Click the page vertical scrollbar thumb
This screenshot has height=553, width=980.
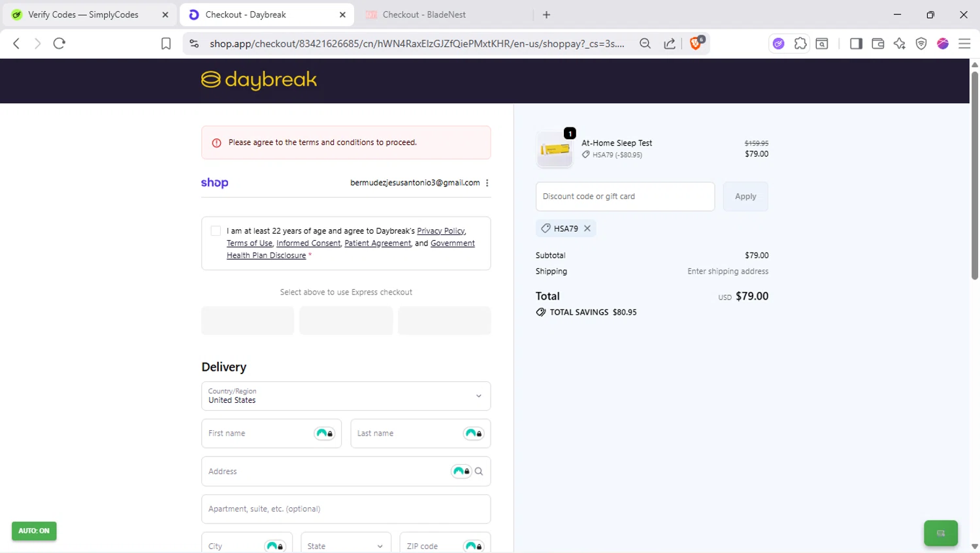click(x=974, y=175)
